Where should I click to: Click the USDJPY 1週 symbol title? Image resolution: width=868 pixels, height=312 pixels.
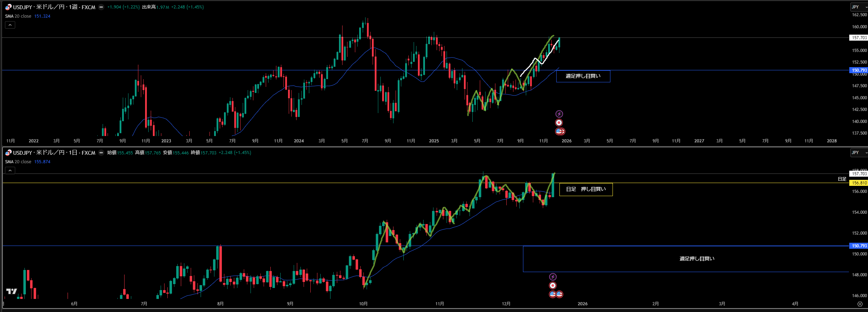pos(54,7)
